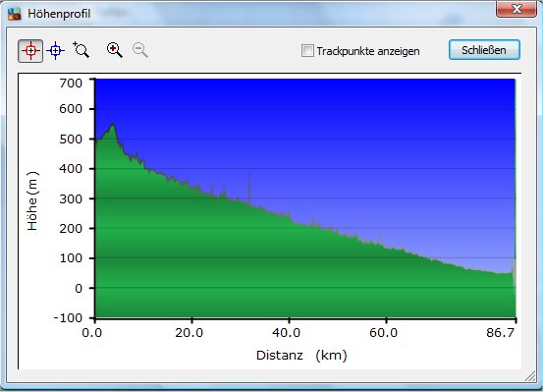Screen dimensions: 543x392
Task: Click the 700 elevation axis label
Action: 71,84
